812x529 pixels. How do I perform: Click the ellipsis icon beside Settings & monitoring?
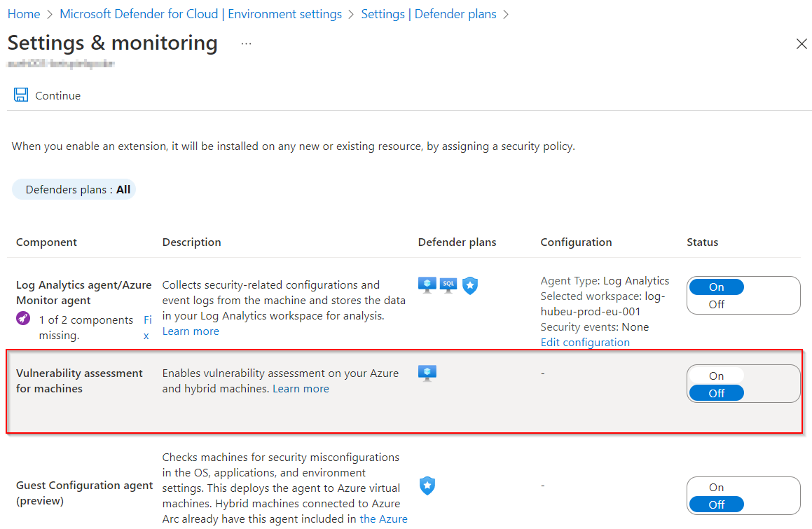click(x=246, y=43)
